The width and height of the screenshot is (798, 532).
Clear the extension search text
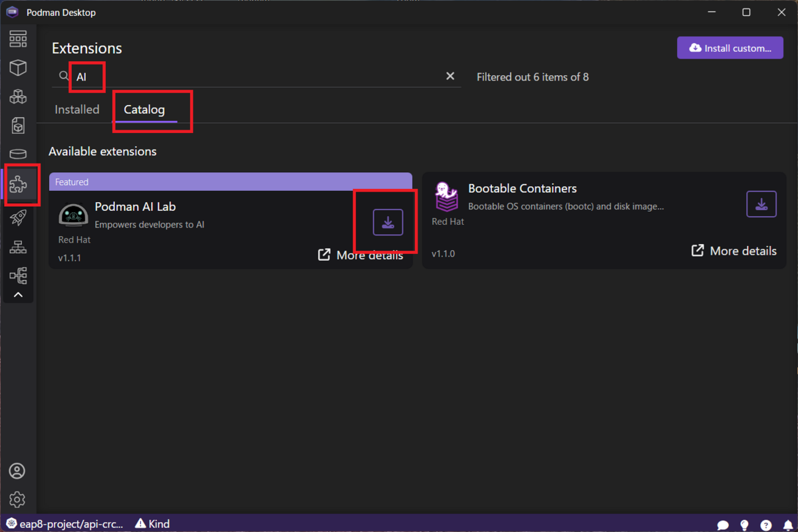(450, 76)
